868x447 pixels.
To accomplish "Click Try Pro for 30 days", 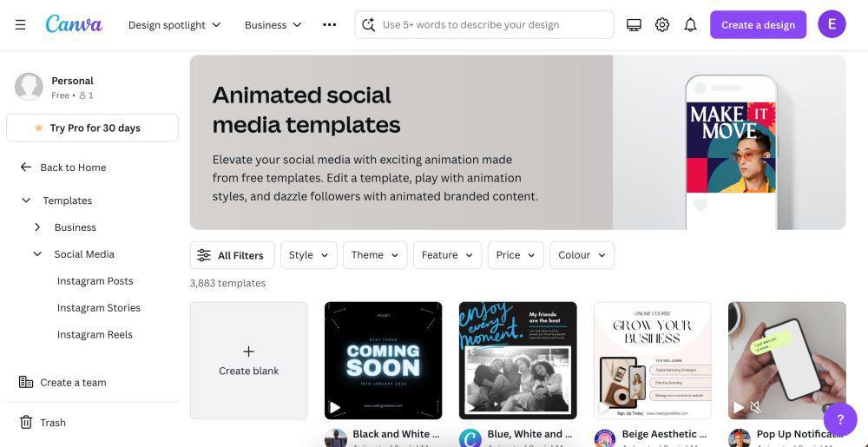I will click(x=93, y=128).
